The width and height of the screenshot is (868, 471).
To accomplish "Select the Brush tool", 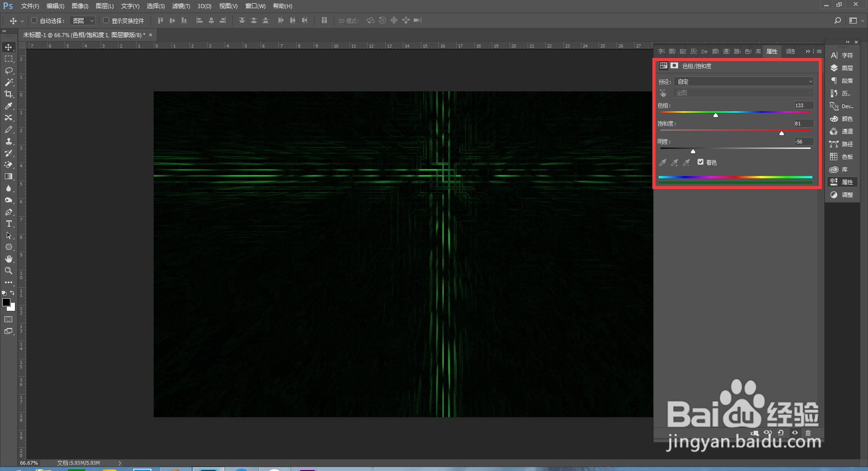I will pos(9,129).
